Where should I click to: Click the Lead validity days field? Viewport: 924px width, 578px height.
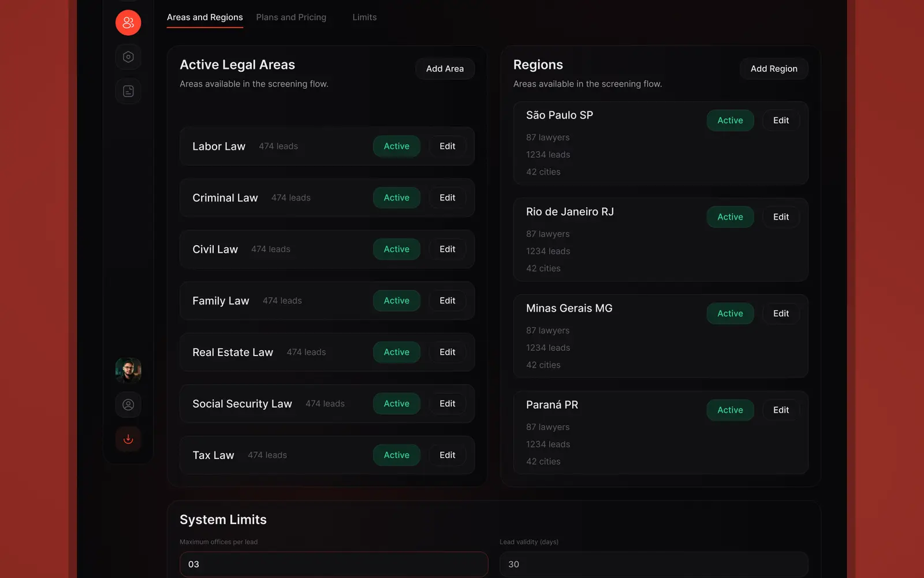654,564
